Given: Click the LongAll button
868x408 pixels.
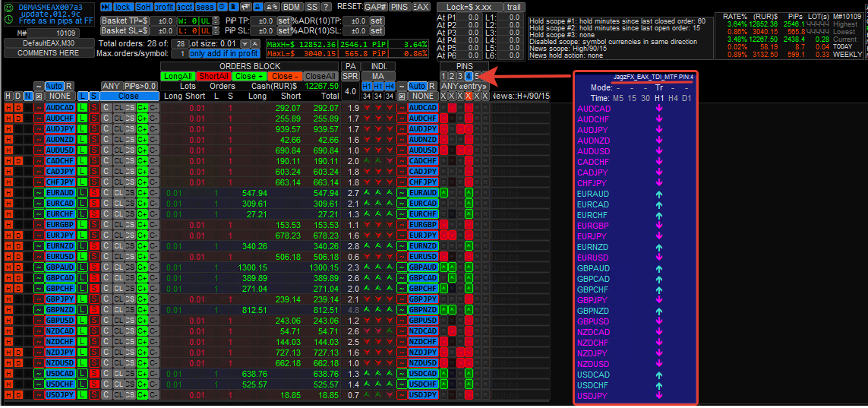Looking at the screenshot, I should 178,77.
